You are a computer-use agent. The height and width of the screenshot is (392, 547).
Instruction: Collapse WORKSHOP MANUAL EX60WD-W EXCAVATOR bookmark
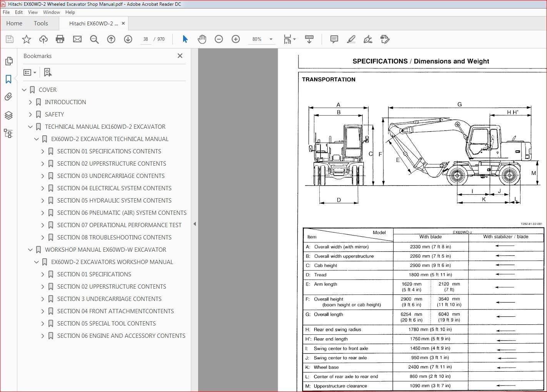pyautogui.click(x=30, y=250)
